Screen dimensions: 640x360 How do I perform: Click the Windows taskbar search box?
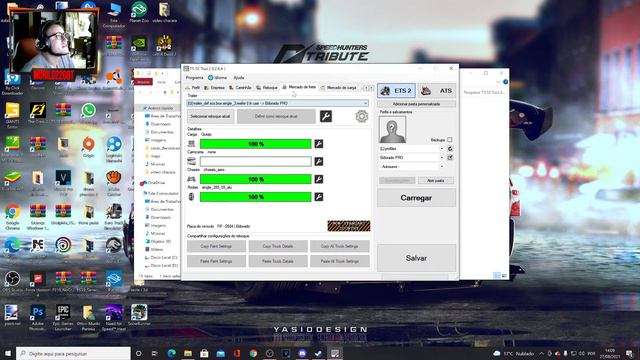(x=73, y=353)
